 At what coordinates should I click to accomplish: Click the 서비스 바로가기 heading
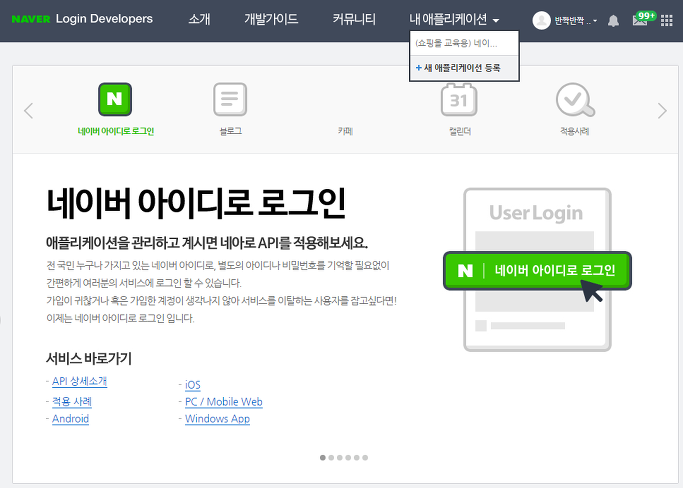tap(89, 358)
